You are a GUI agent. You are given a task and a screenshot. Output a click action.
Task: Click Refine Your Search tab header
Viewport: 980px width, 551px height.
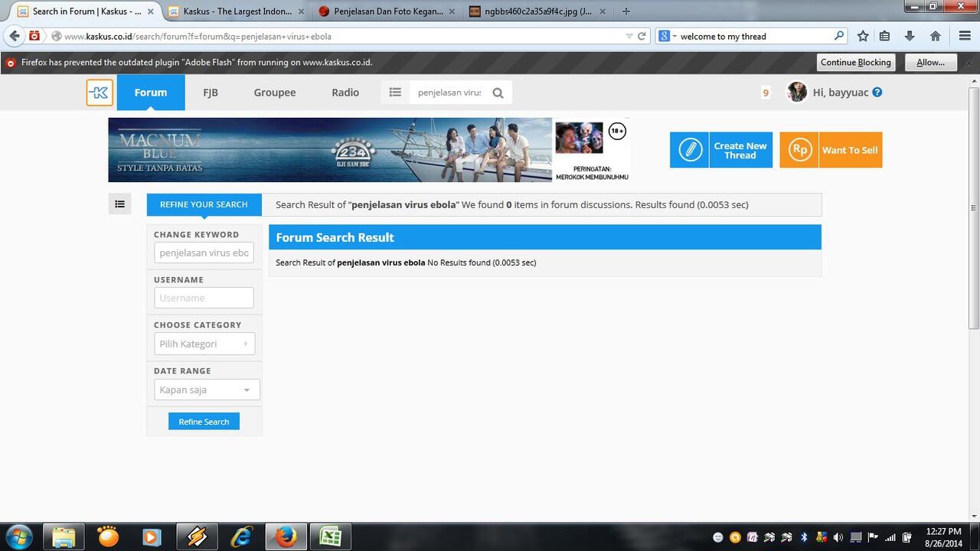pos(204,204)
